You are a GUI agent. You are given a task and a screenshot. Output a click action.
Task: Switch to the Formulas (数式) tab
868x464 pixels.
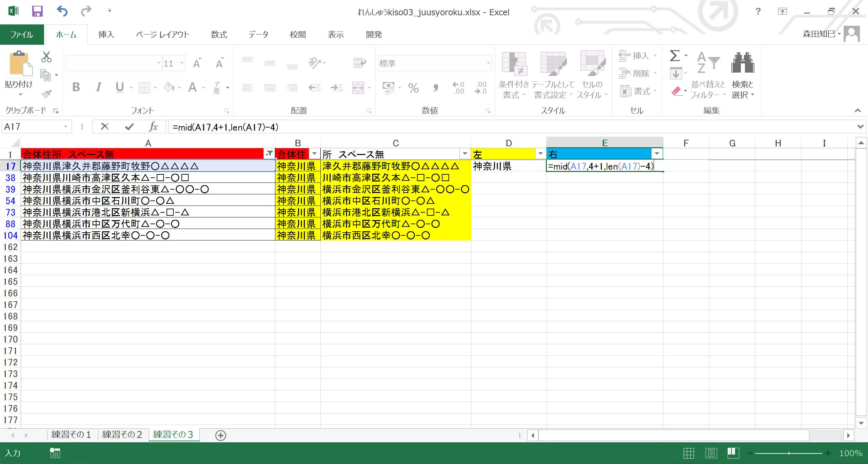[x=219, y=35]
